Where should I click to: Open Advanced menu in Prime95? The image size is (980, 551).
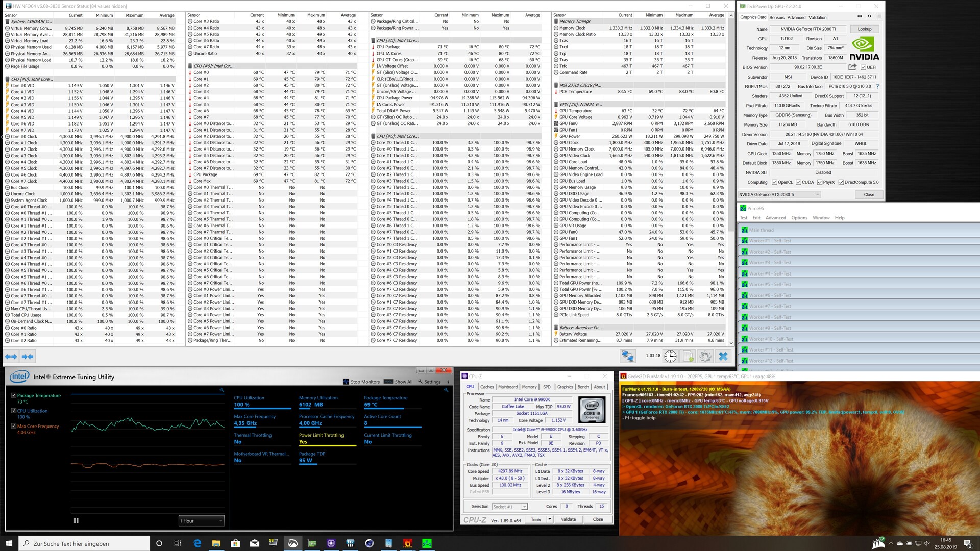point(775,218)
